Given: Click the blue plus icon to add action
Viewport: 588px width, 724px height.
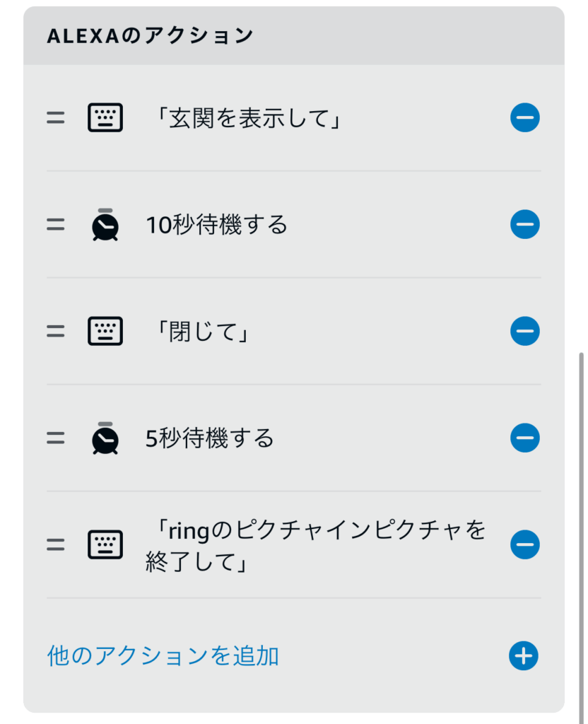Looking at the screenshot, I should [524, 656].
